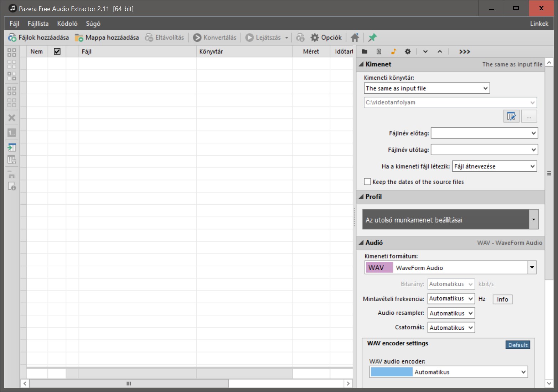
Task: Click the edit output directory list icon
Action: [x=511, y=116]
